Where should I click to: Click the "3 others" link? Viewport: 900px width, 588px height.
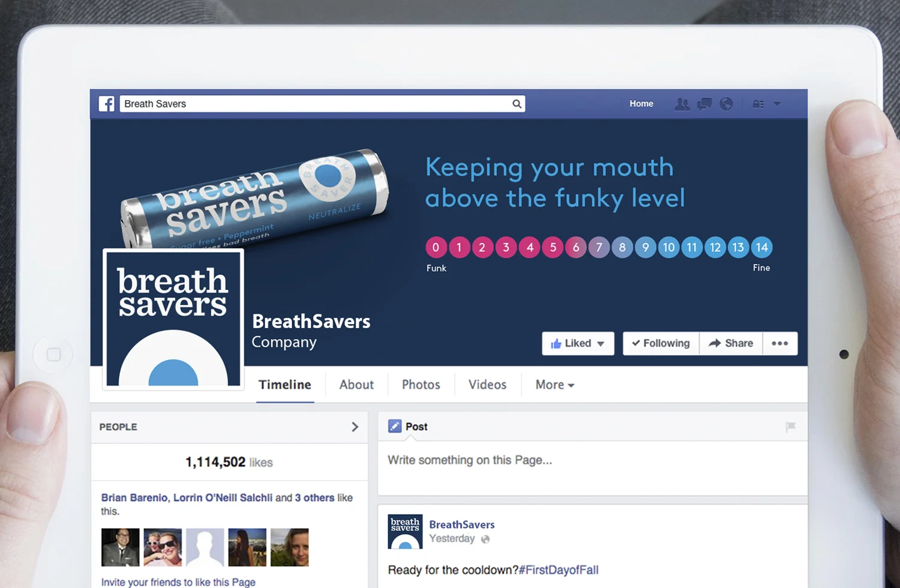point(314,497)
